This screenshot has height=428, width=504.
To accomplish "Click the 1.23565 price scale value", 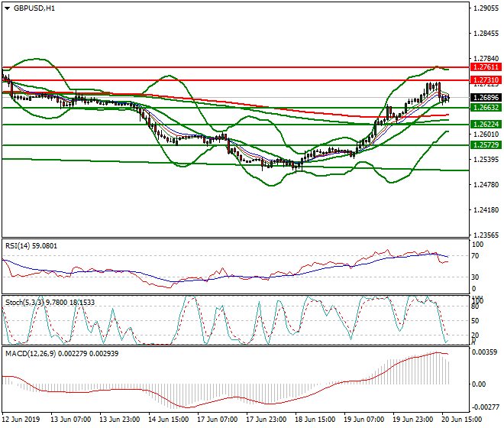I will click(x=486, y=235).
